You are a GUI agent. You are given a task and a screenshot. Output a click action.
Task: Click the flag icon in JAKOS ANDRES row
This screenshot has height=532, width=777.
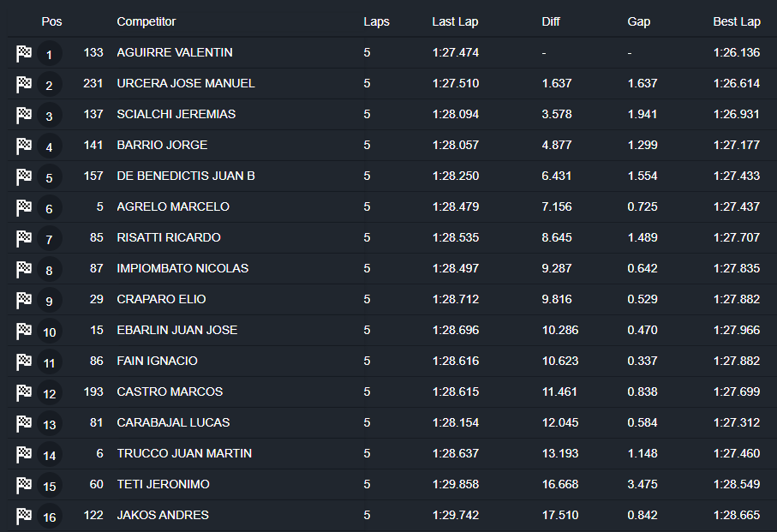[24, 516]
